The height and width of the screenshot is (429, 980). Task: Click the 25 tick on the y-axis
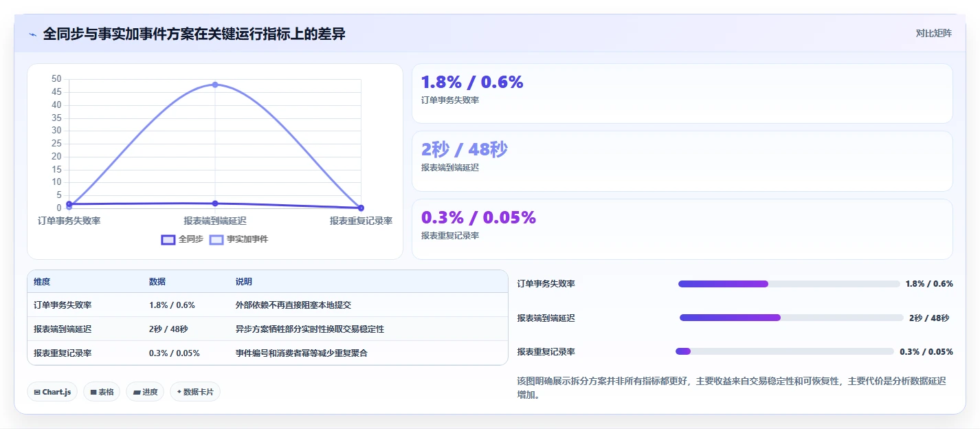56,144
